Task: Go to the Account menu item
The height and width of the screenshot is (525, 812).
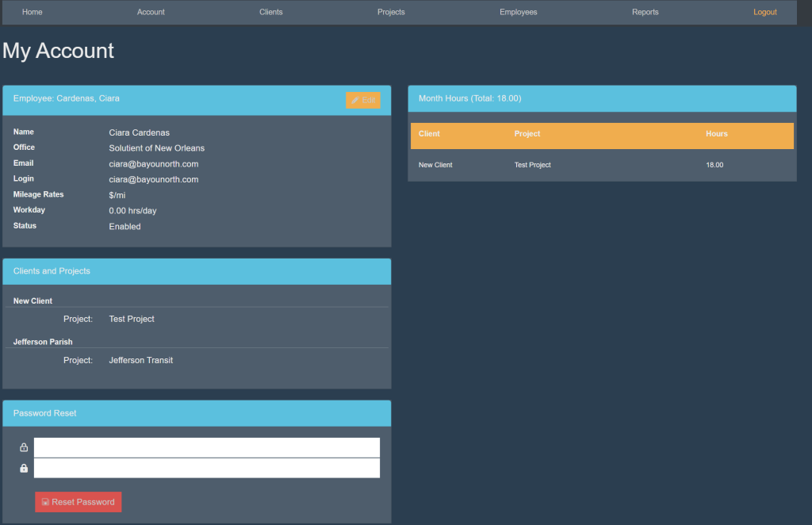Action: (151, 13)
